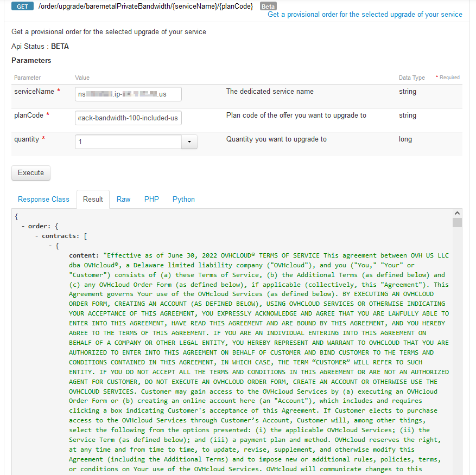Click the 'Value' column header
The width and height of the screenshot is (476, 475).
82,78
